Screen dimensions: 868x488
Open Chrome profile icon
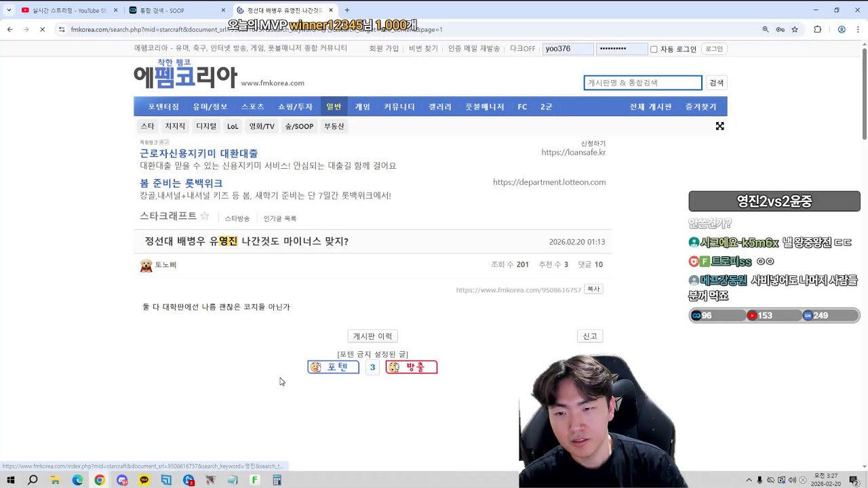click(x=842, y=30)
